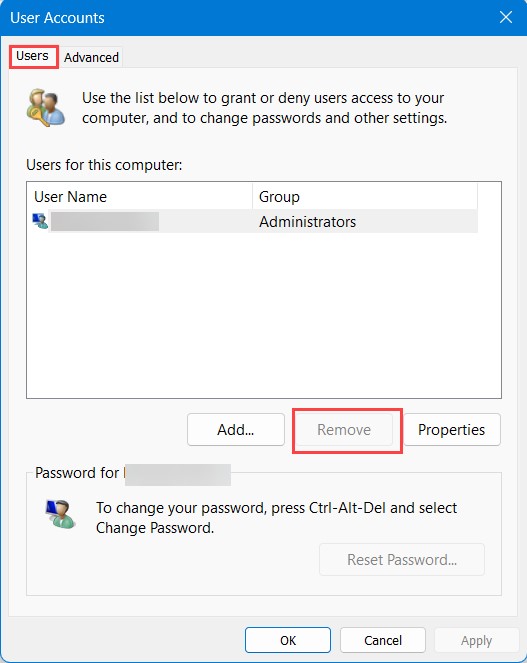Select the user account icon in the list row
The height and width of the screenshot is (663, 527).
(x=40, y=221)
